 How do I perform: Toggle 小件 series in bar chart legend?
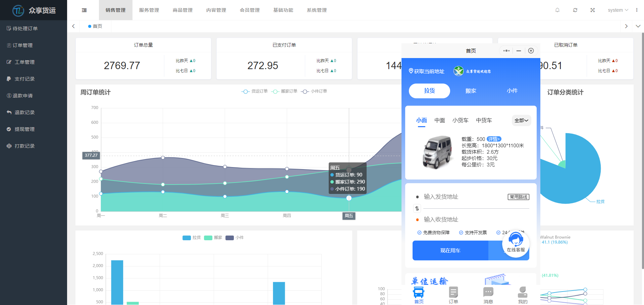tap(234, 238)
